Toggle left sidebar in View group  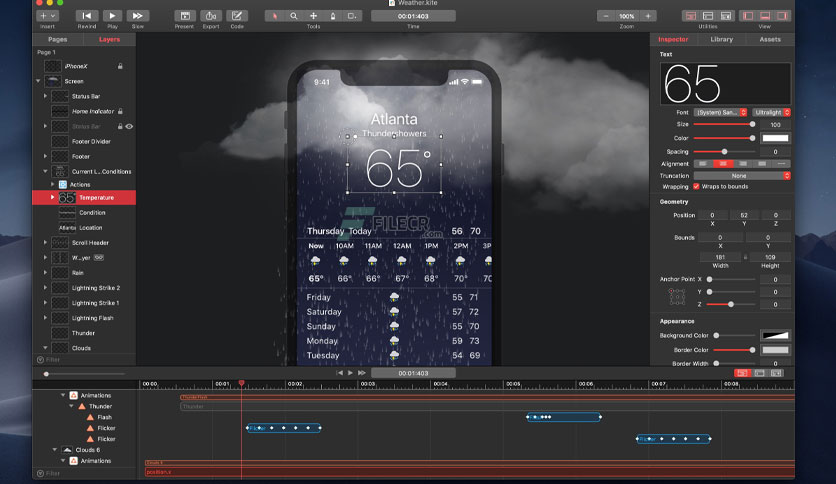coord(748,16)
